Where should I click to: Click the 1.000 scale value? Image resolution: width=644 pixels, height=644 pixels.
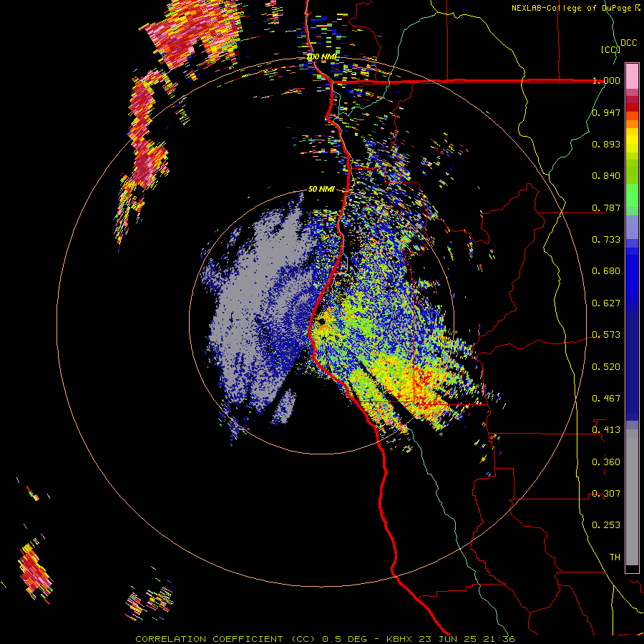point(606,80)
